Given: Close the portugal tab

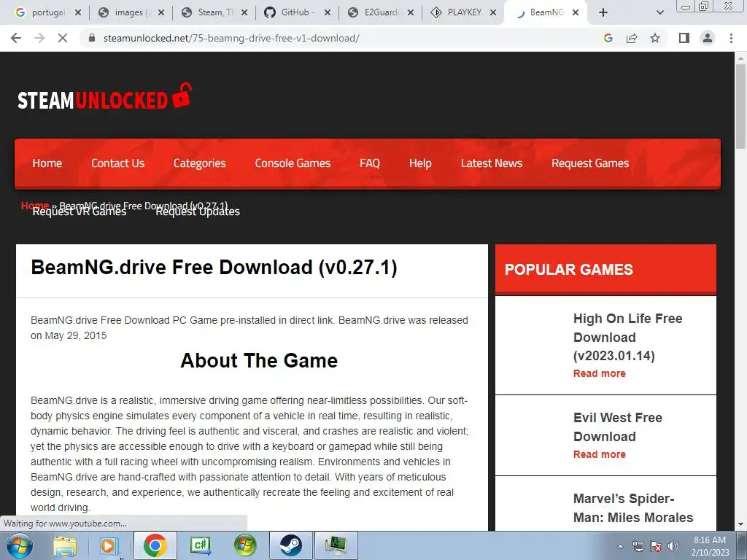Looking at the screenshot, I should tap(78, 13).
